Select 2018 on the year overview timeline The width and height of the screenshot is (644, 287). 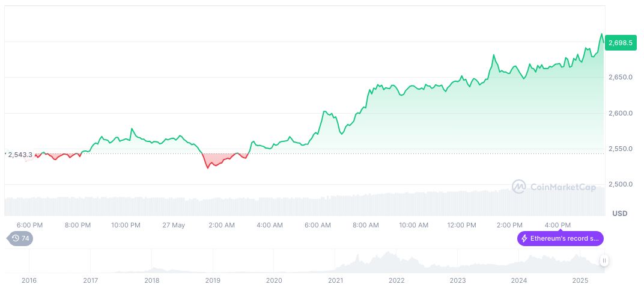152,280
